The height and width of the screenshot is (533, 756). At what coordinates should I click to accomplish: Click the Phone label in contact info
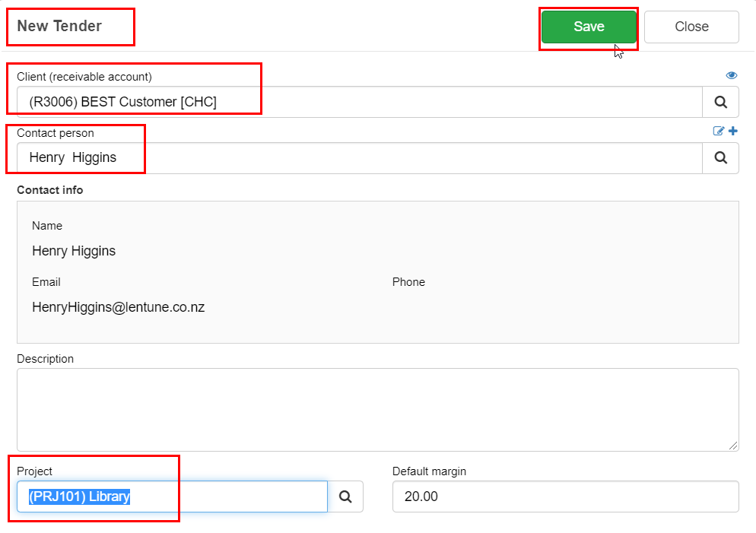click(408, 282)
